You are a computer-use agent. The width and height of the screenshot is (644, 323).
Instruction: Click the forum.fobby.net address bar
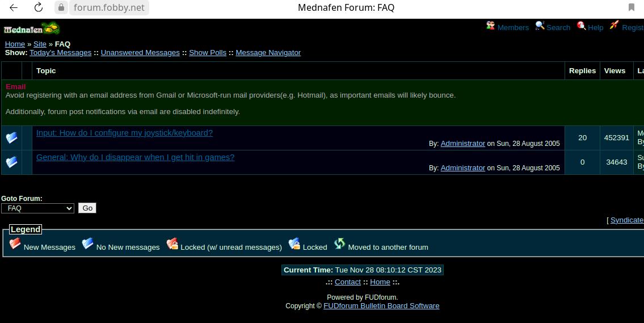pyautogui.click(x=109, y=7)
